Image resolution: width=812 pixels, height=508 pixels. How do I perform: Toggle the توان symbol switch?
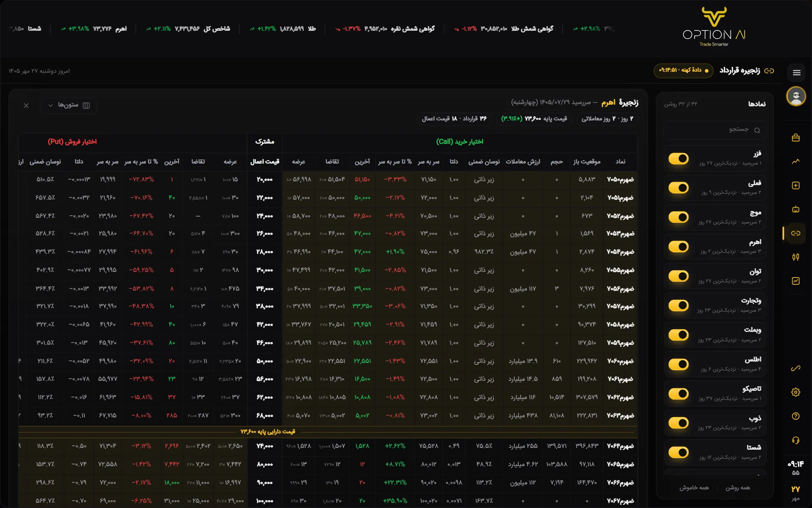point(679,276)
